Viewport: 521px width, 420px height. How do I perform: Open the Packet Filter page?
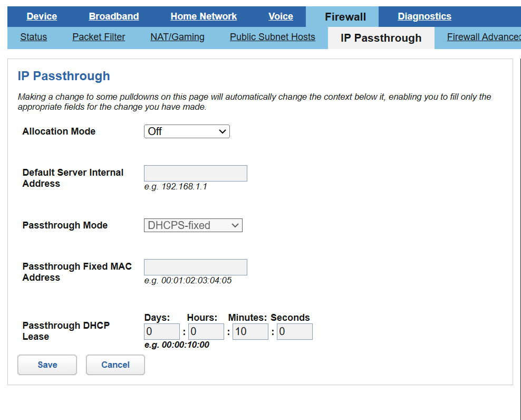(99, 37)
